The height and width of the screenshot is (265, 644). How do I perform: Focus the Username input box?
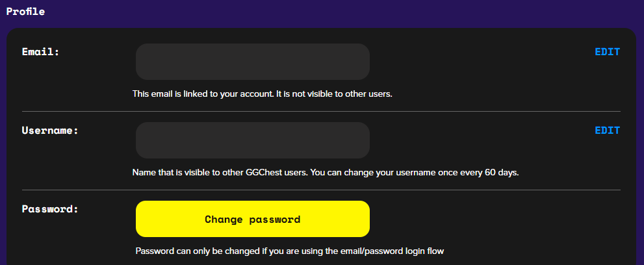point(252,140)
